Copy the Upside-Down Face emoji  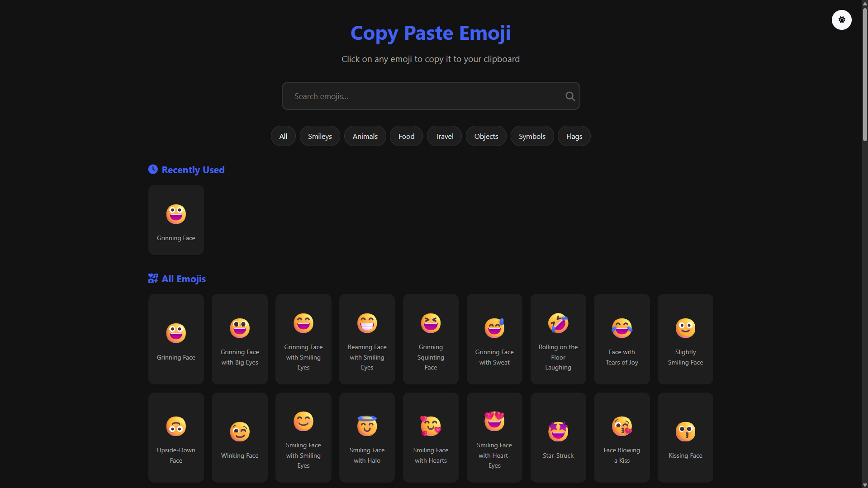click(176, 437)
